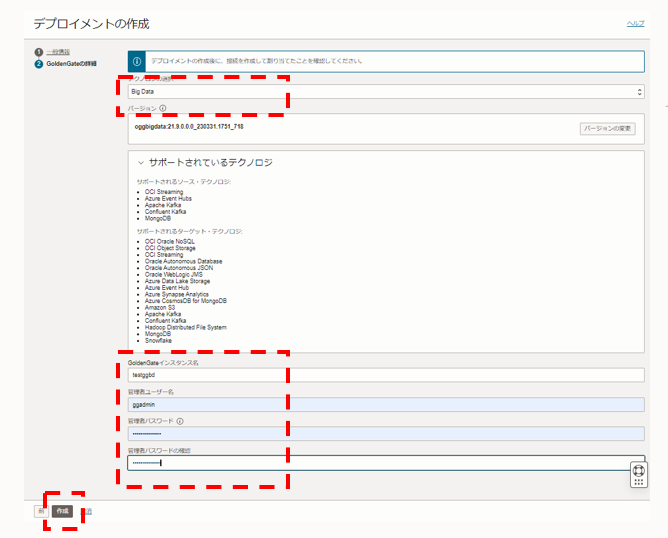Click the cancel link beside the 作成 button
668x538 pixels.
[87, 511]
